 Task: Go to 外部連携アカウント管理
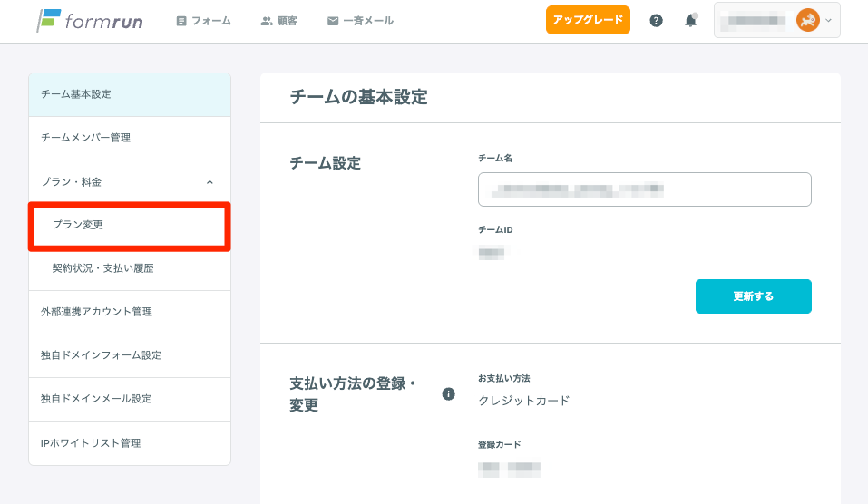(x=96, y=312)
